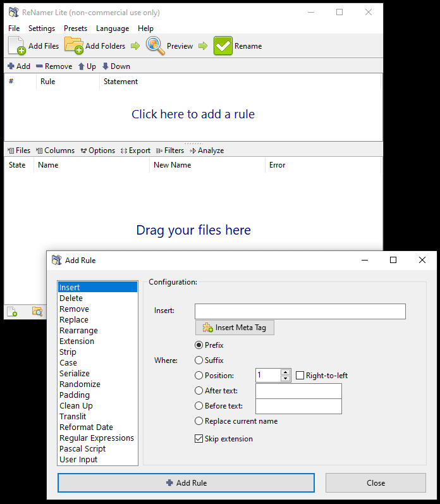Select the Case rule type
Viewport: 440px width, 504px height.
(98, 362)
